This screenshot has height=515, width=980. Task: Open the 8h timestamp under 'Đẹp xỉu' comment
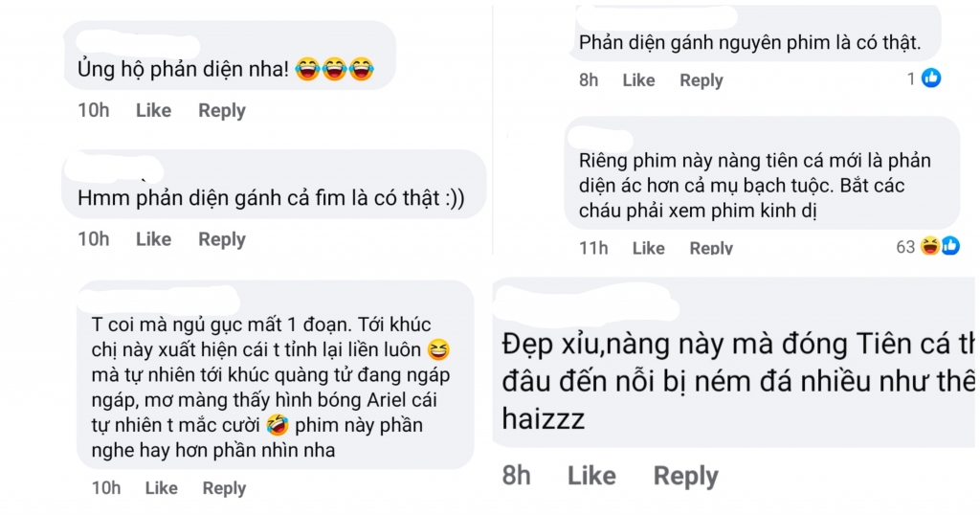[x=517, y=476]
